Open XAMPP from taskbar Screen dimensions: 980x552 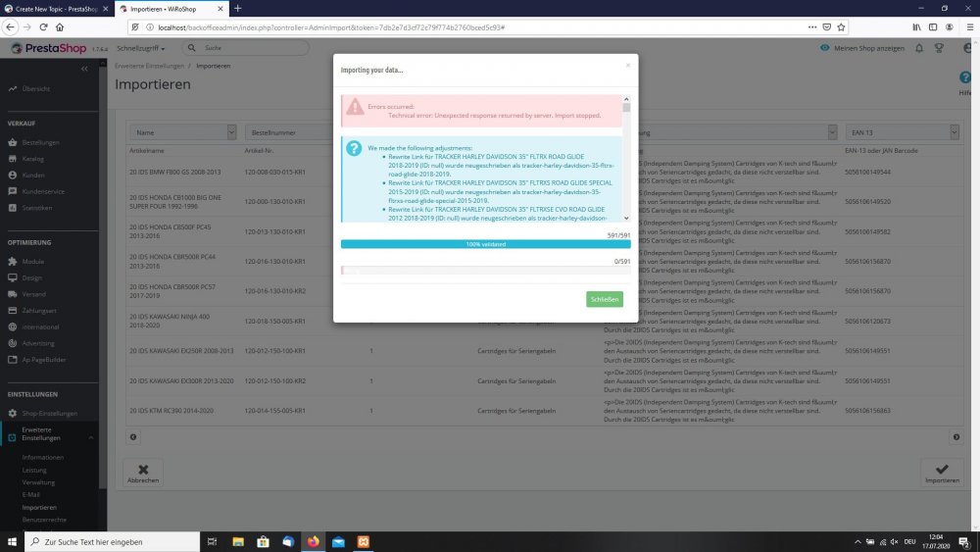tap(364, 542)
